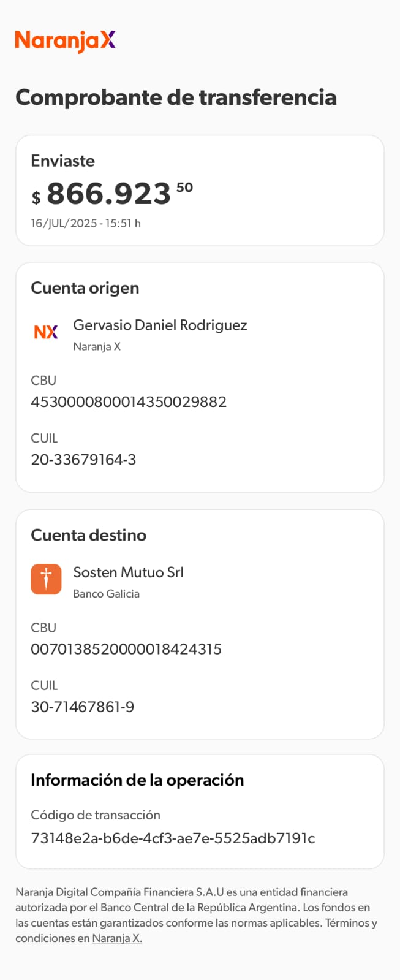
Task: Click sender name Gervasio Daniel Rodriguez
Action: (160, 325)
